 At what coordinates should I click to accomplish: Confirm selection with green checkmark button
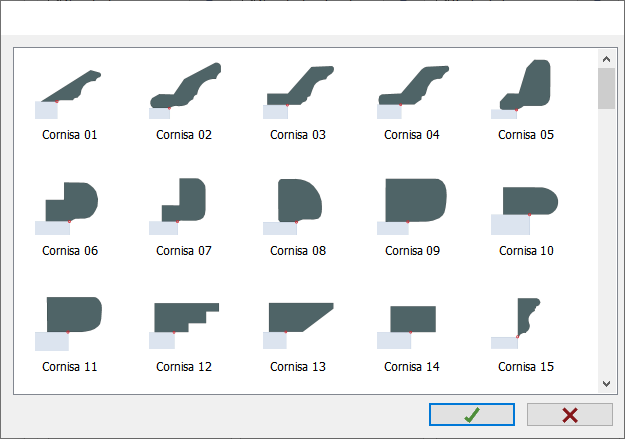click(x=472, y=415)
